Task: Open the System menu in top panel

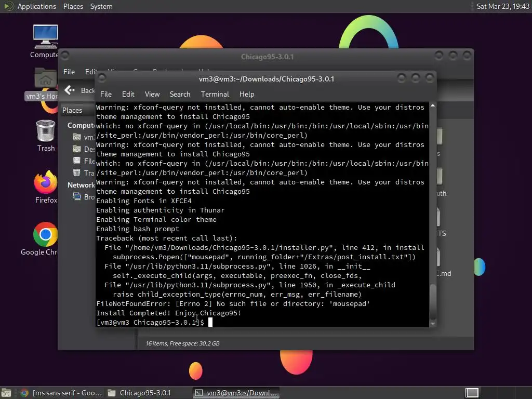Action: pyautogui.click(x=101, y=6)
